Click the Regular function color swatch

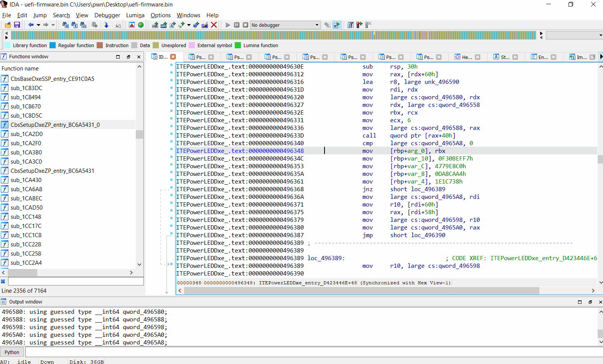click(53, 45)
